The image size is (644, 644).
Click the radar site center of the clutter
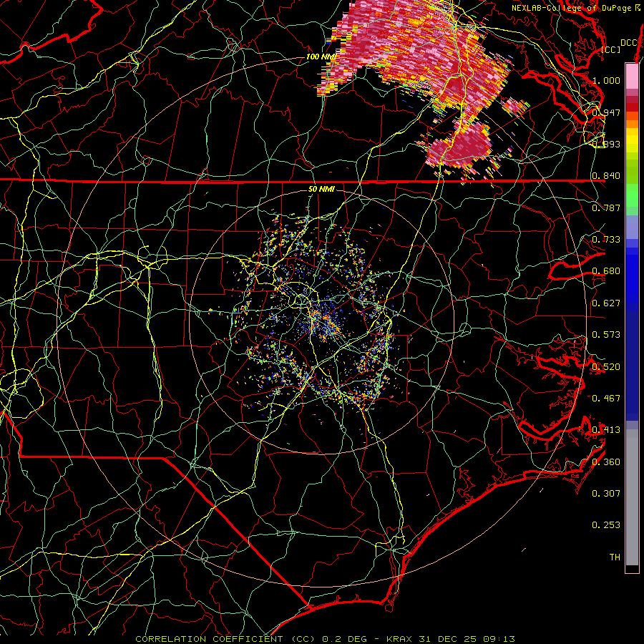click(x=321, y=321)
